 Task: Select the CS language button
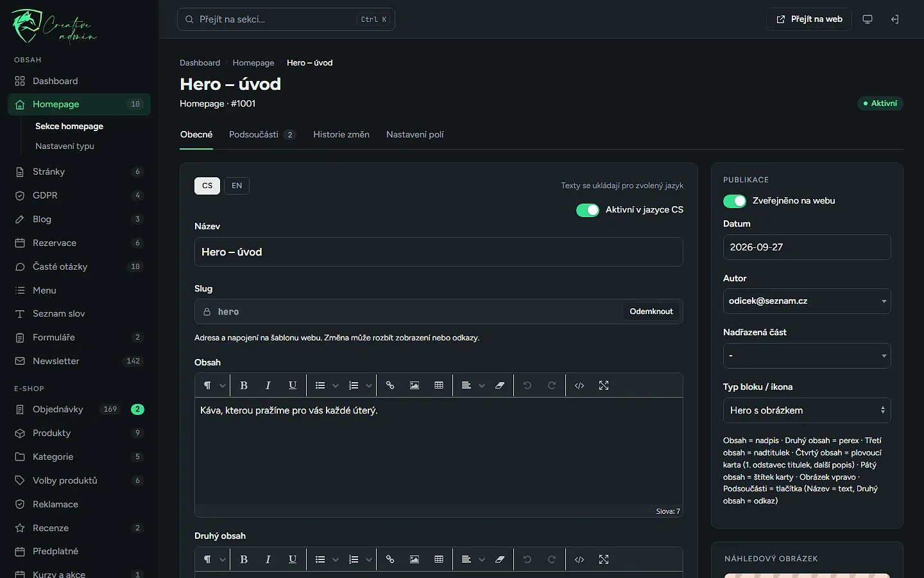(207, 186)
